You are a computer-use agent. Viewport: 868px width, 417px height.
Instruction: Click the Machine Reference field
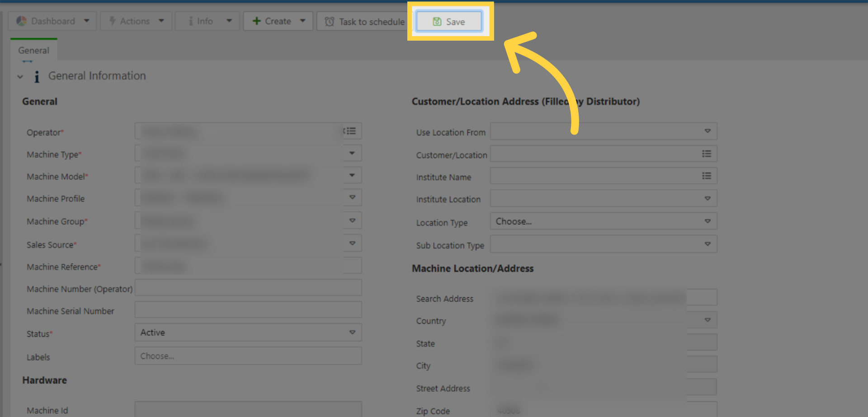[248, 266]
